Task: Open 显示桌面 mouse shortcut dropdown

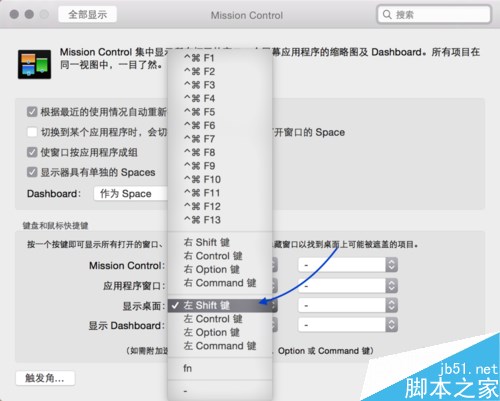Action: 348,305
